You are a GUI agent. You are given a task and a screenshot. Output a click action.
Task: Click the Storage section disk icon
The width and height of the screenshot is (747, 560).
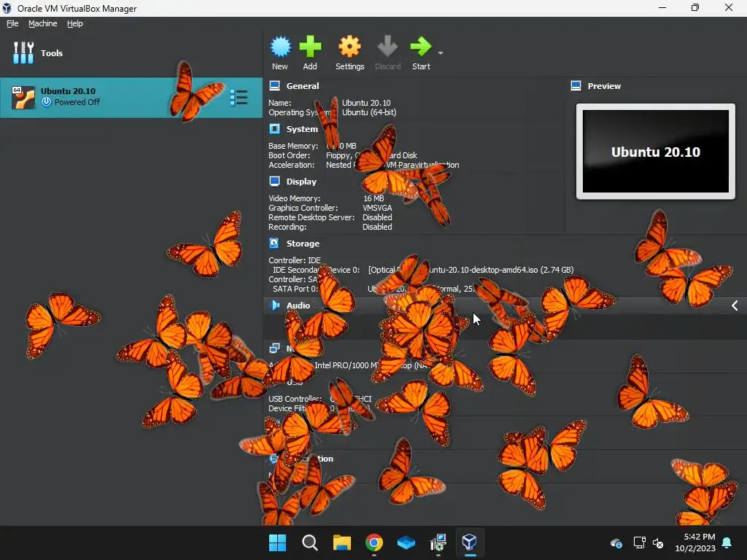coord(274,244)
